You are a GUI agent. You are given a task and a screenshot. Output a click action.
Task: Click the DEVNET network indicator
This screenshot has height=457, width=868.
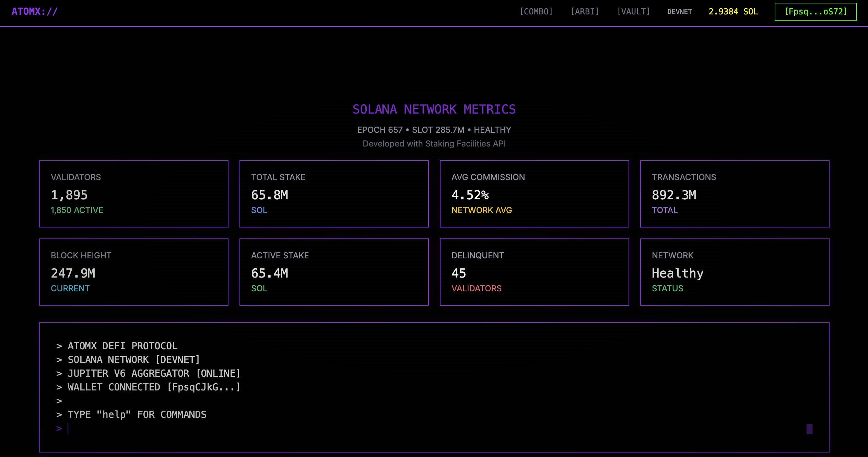pos(679,12)
